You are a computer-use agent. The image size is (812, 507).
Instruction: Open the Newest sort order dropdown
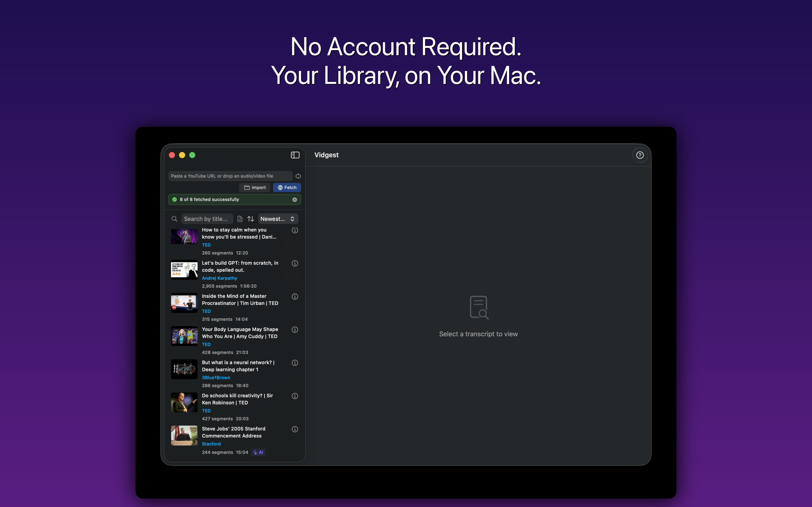point(278,219)
